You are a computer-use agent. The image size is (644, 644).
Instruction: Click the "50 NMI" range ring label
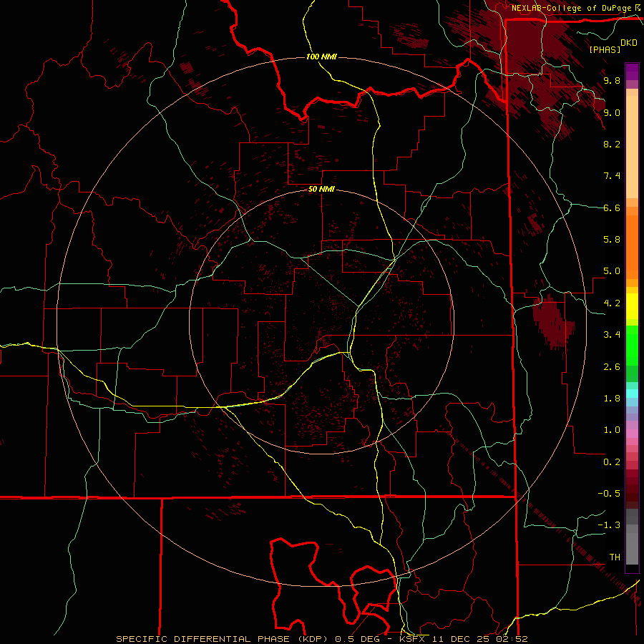[x=321, y=190]
